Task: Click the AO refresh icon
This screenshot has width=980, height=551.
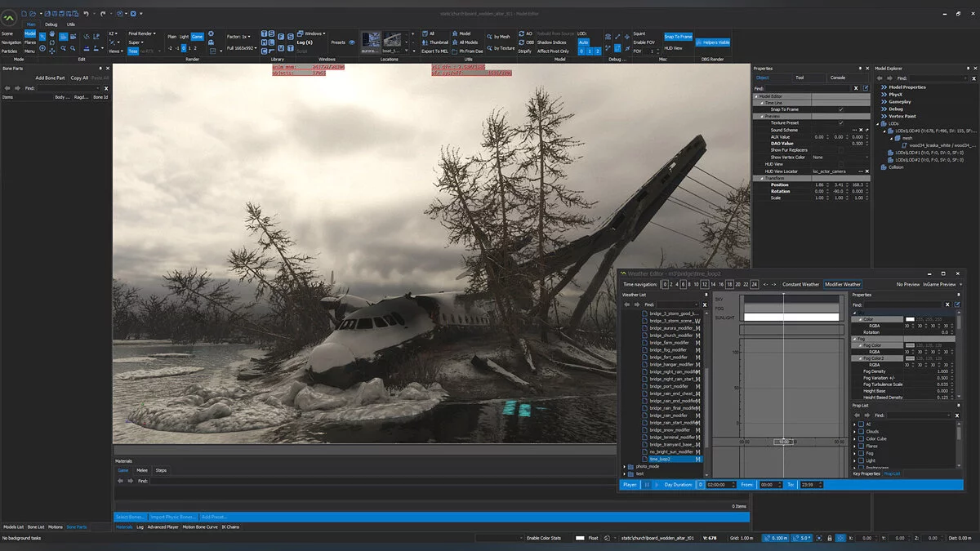Action: coord(520,34)
